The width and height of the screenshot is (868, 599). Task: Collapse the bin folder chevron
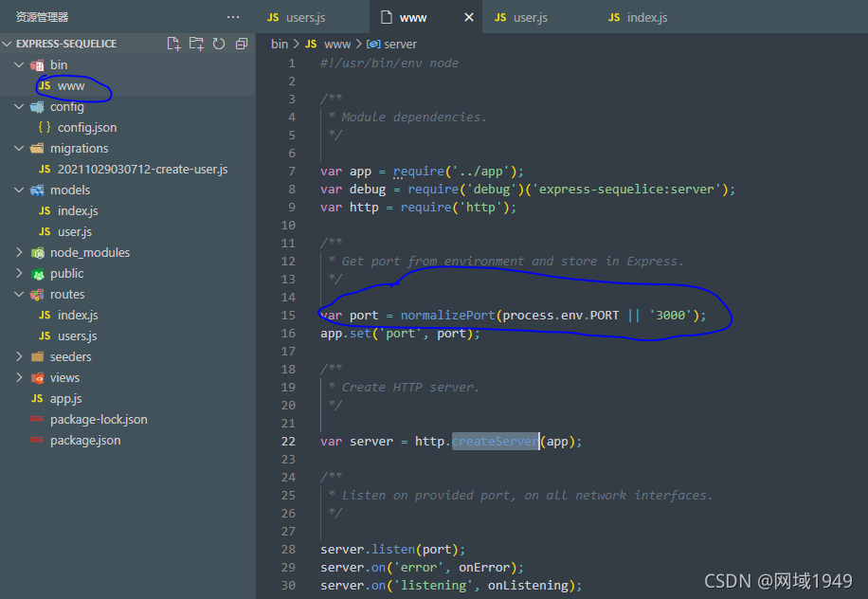pos(19,64)
